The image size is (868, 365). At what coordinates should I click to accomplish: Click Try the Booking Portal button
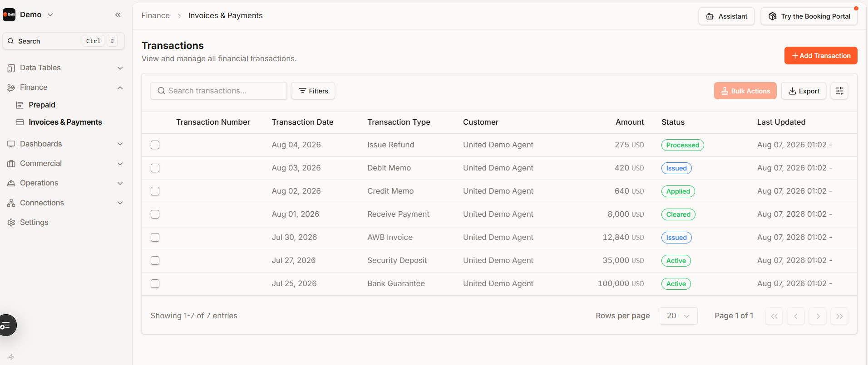pyautogui.click(x=809, y=16)
